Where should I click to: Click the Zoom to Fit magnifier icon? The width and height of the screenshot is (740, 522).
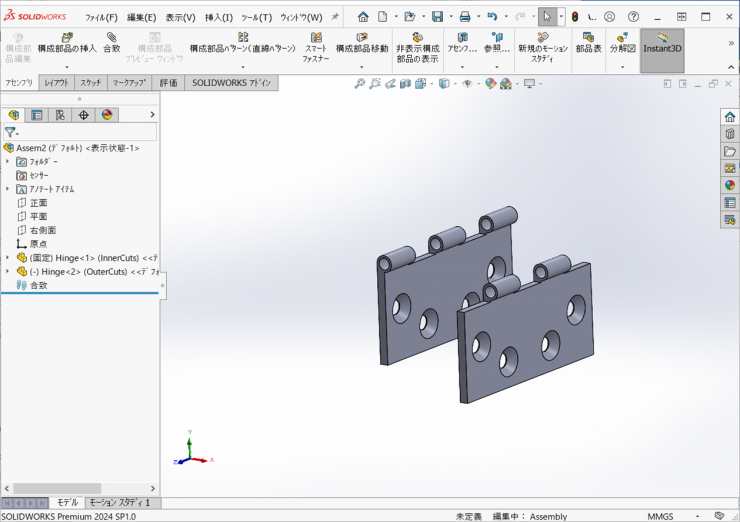[x=360, y=84]
